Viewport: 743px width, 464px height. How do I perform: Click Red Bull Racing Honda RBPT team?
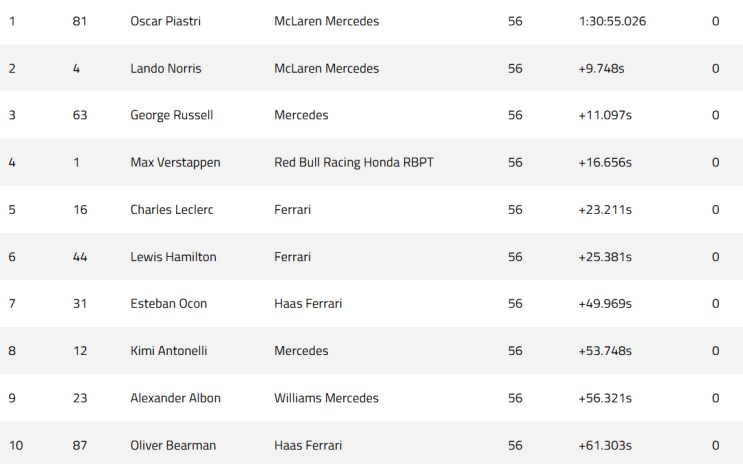click(x=353, y=163)
